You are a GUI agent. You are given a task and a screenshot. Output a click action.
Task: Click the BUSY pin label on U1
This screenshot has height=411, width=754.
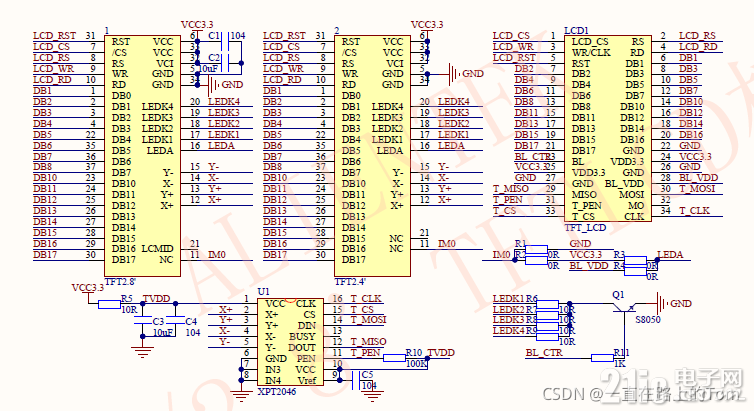[x=302, y=336]
